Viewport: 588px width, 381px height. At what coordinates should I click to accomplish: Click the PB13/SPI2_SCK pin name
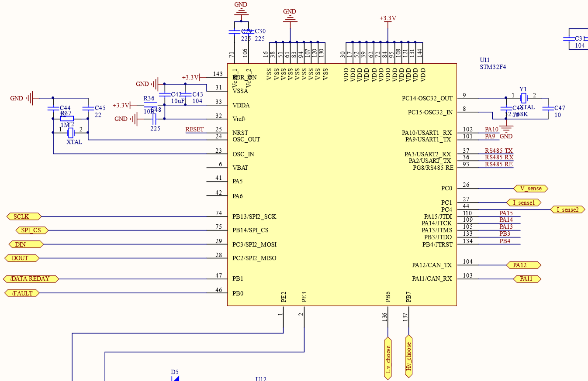(254, 217)
